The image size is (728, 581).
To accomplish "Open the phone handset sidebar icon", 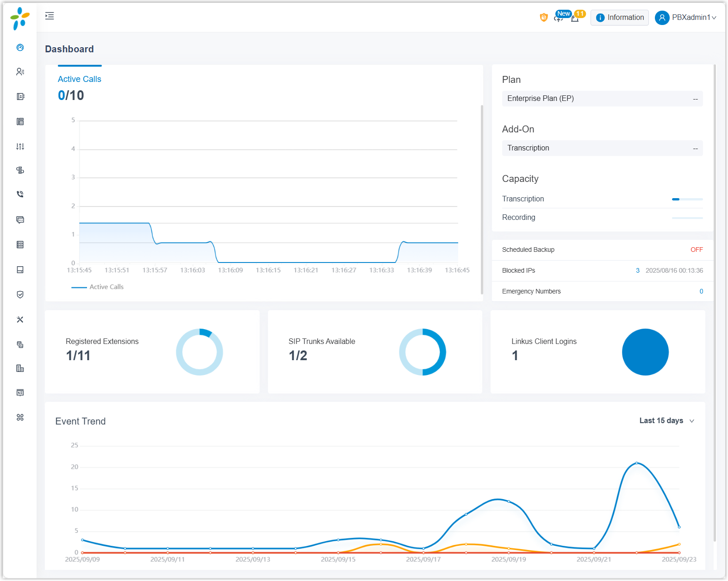I will click(20, 194).
